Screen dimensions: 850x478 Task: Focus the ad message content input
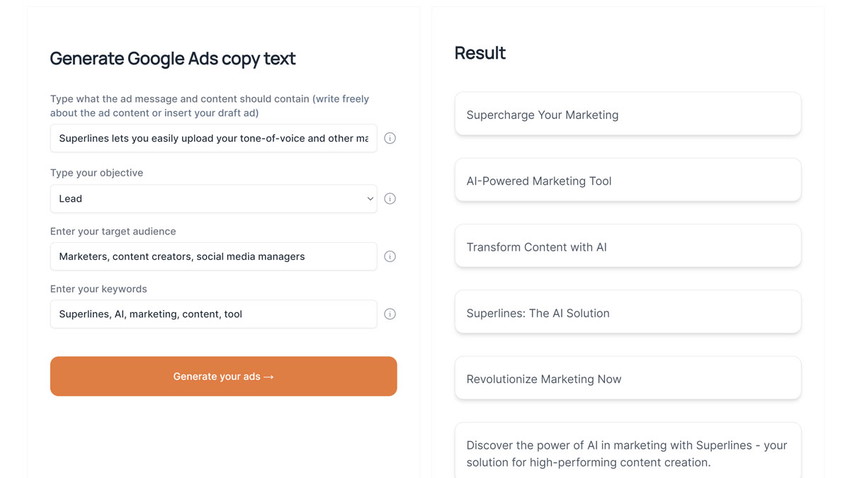(x=214, y=138)
